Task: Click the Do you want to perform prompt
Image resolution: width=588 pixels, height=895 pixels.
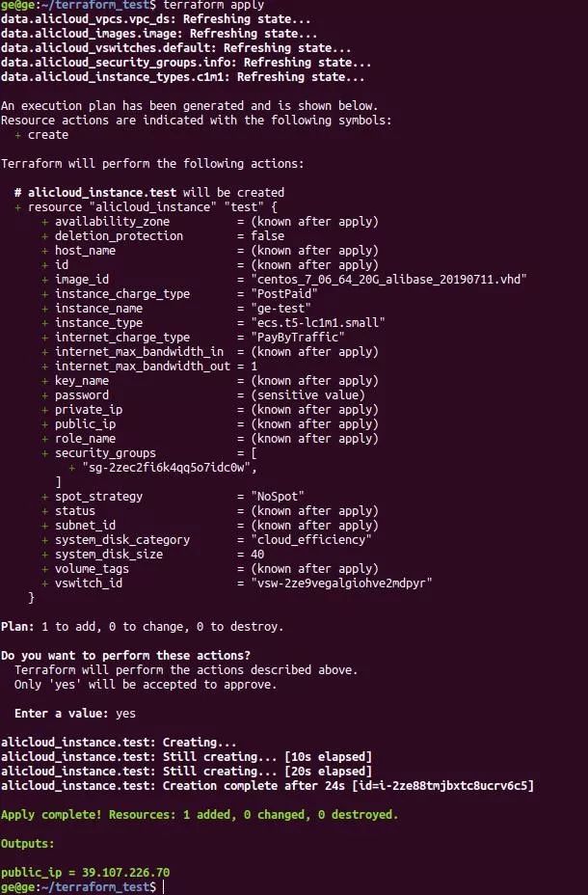Action: [x=125, y=655]
